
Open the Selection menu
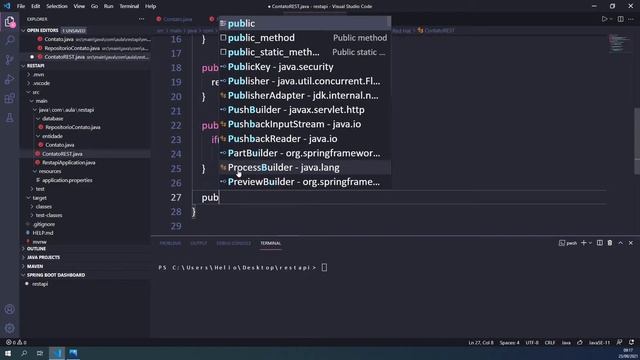point(57,6)
